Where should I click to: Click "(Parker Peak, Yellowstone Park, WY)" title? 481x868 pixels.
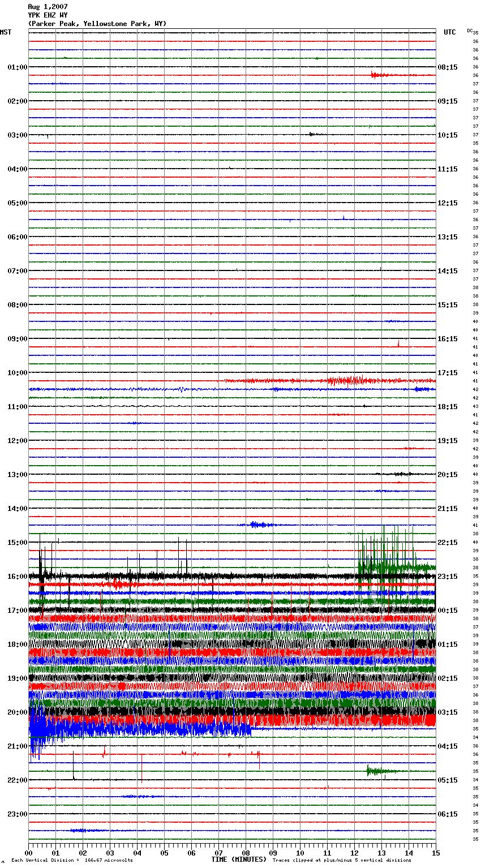[x=97, y=24]
